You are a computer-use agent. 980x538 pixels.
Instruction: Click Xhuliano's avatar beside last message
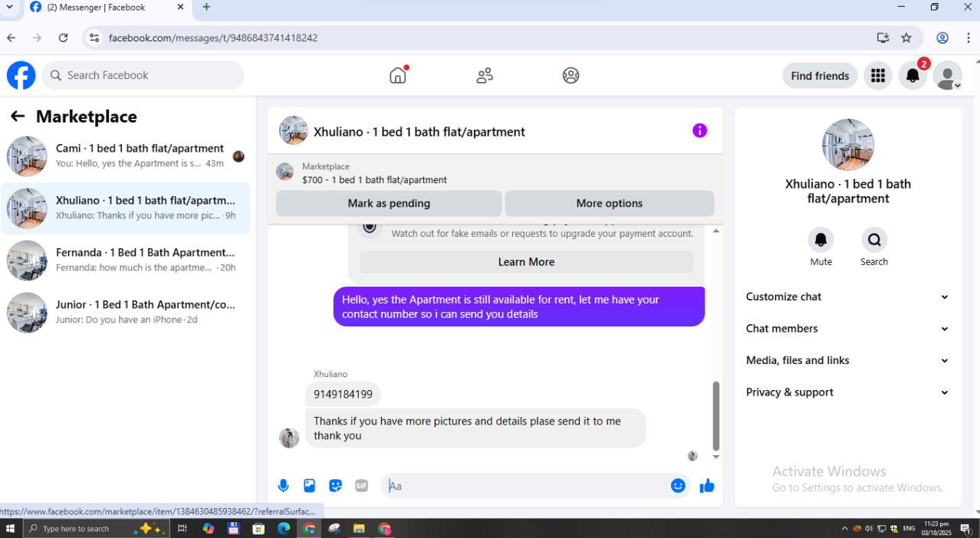[289, 438]
